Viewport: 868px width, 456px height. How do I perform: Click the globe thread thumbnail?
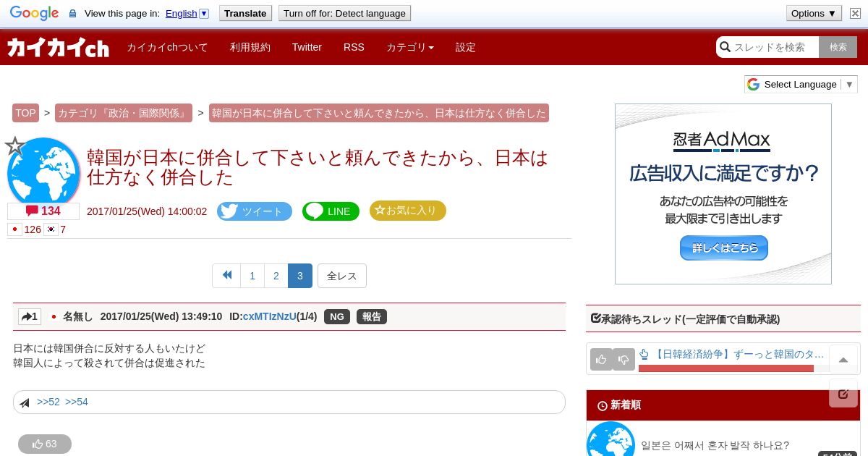[x=45, y=172]
